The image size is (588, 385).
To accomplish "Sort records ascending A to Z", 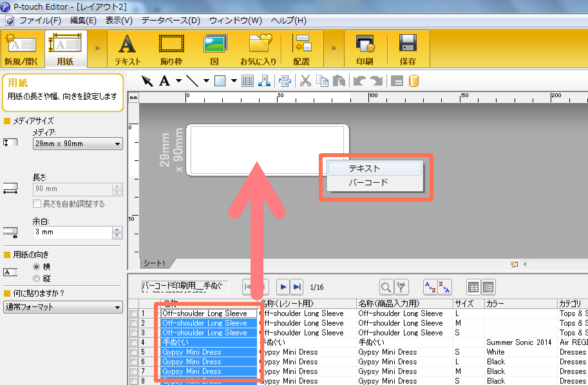I will [x=430, y=288].
